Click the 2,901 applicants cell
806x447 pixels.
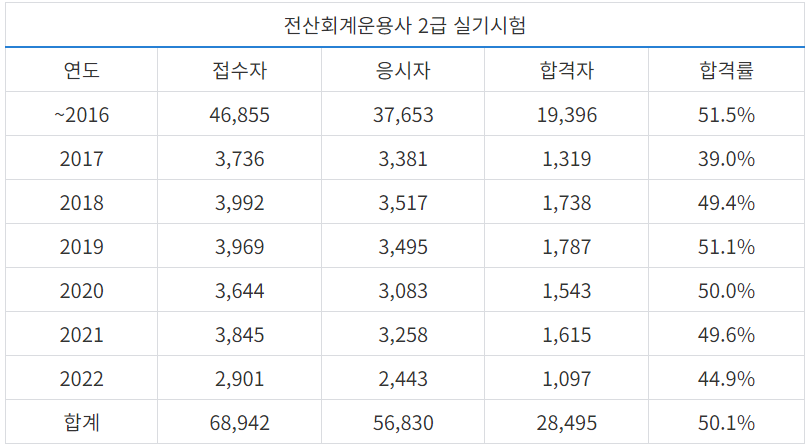pos(240,379)
